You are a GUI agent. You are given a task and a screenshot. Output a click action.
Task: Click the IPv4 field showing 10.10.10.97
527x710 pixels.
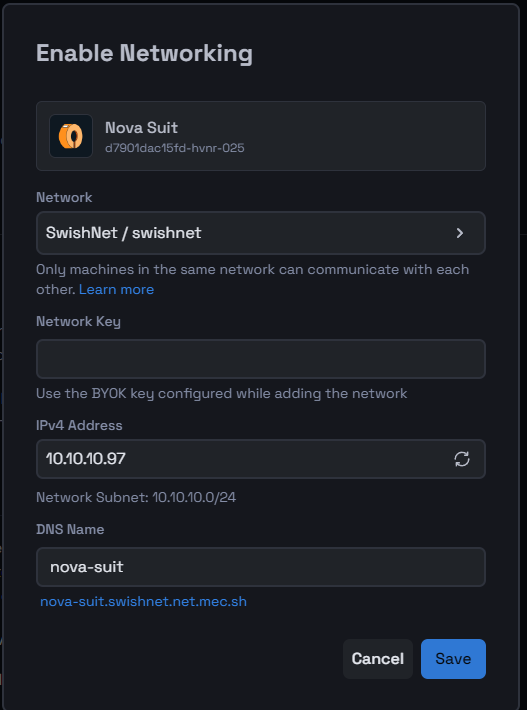(261, 459)
